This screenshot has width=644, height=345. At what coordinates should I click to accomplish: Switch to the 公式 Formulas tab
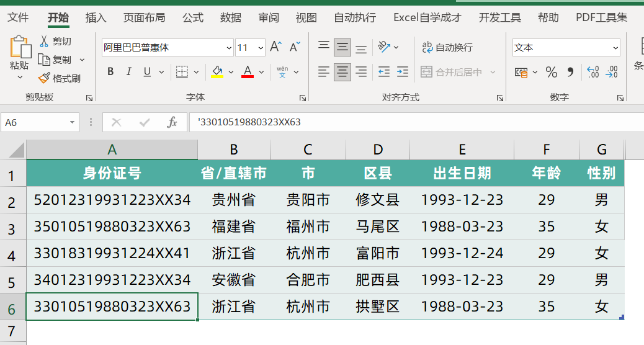point(192,17)
